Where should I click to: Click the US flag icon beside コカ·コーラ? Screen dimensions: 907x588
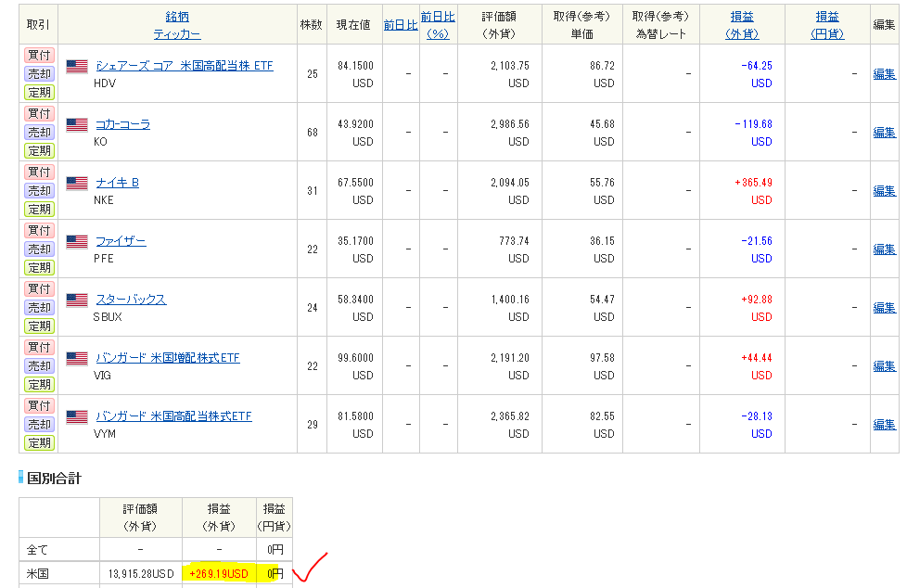pos(77,125)
